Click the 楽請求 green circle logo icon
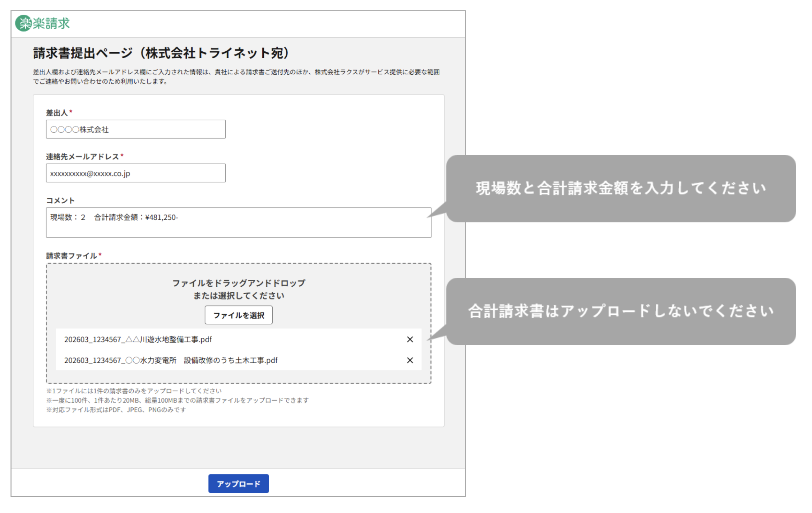The width and height of the screenshot is (812, 513). (x=24, y=23)
